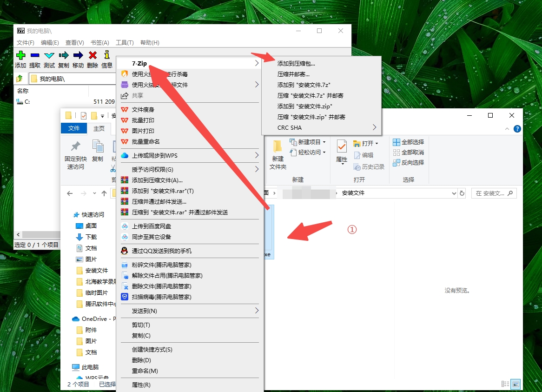Click the 7-Zip Extract (提取) toolbar icon
542x392 pixels.
35,55
